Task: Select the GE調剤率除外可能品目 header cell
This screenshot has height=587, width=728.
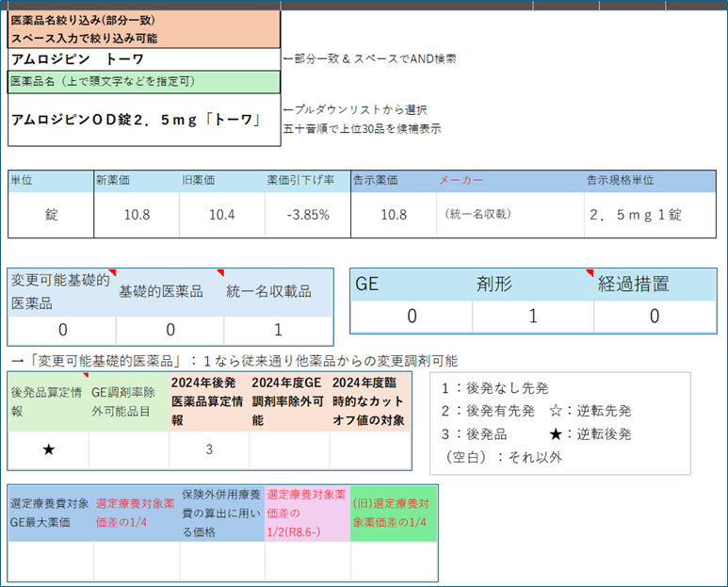Action: pyautogui.click(x=129, y=402)
